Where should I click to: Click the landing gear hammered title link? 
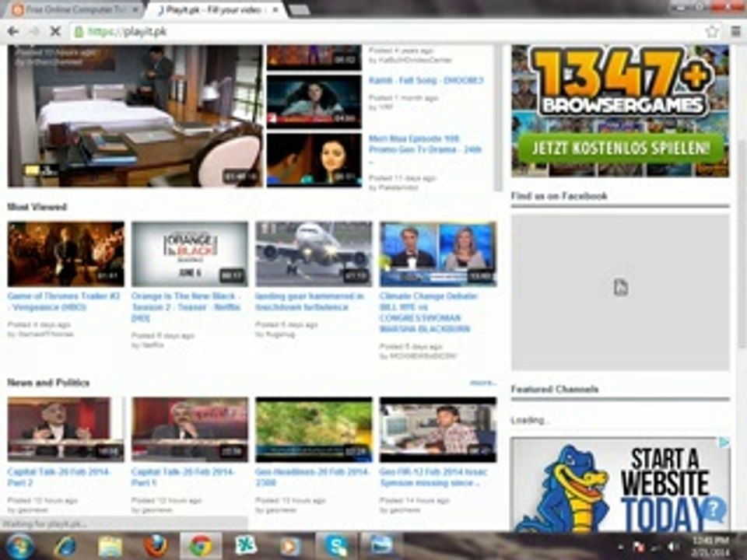[x=310, y=302]
